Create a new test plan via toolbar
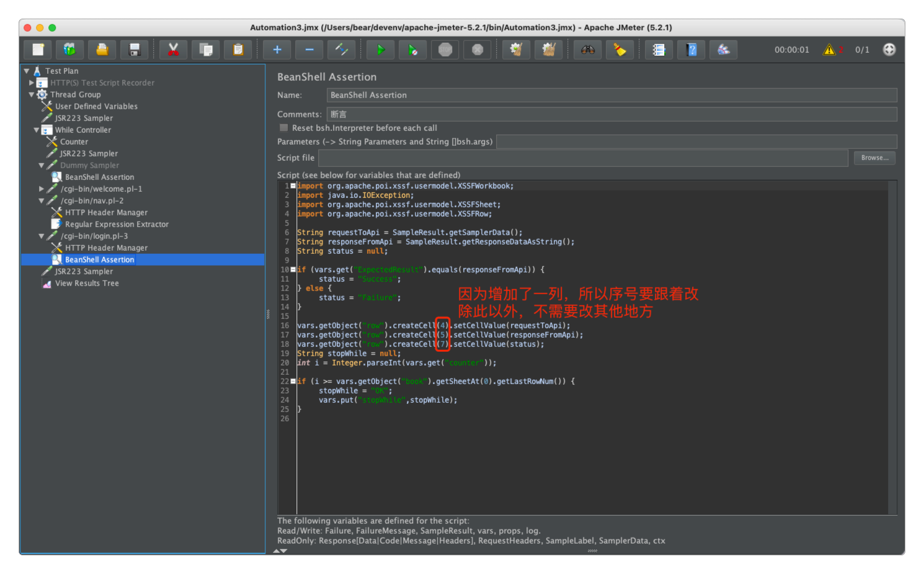This screenshot has width=924, height=574. [38, 50]
